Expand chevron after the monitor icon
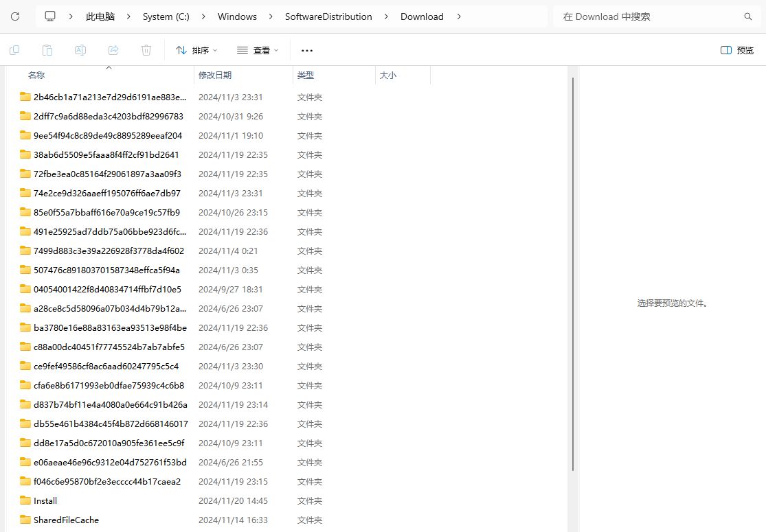The image size is (766, 532). [x=71, y=16]
